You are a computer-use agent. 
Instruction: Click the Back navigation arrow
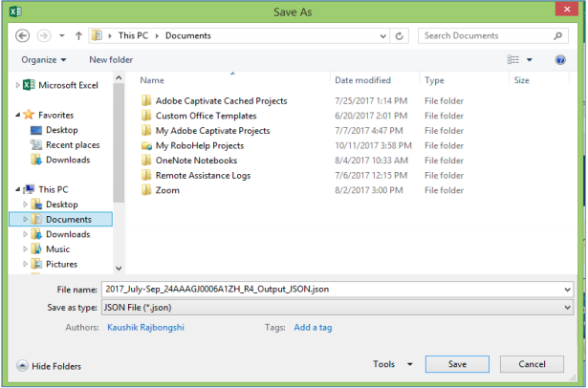click(23, 35)
